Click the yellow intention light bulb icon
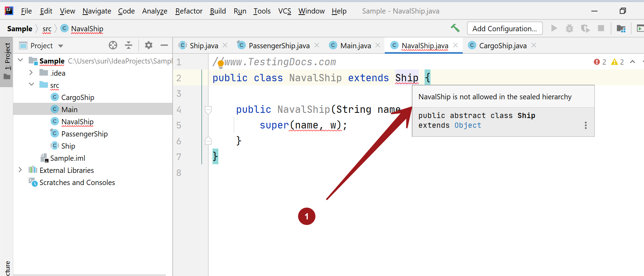The height and width of the screenshot is (276, 644). point(221,64)
